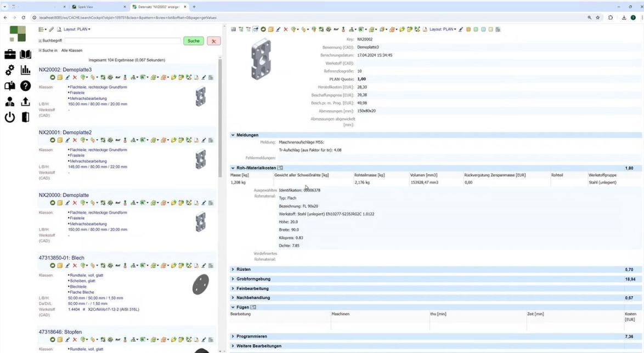Select the orange color square in detail toolbar
The image size is (644, 353).
(x=468, y=29)
